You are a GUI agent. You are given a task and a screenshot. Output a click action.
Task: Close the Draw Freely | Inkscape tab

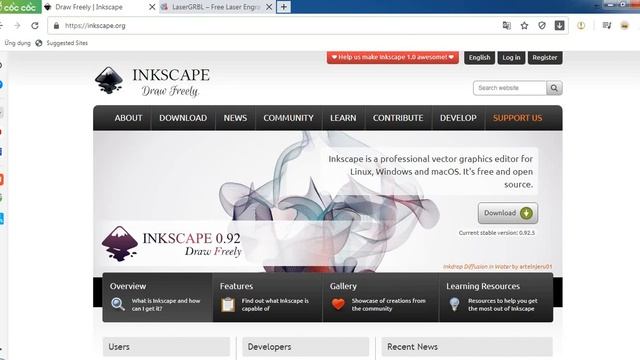[152, 7]
